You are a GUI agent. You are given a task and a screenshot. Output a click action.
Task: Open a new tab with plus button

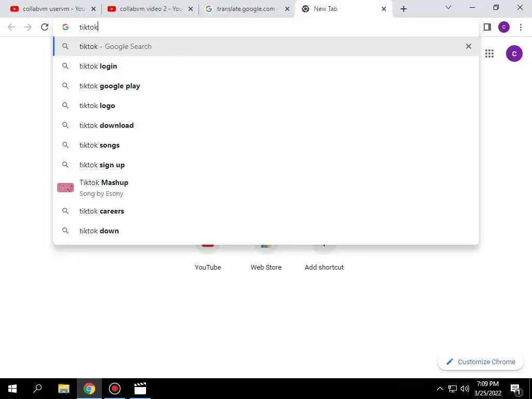[x=403, y=9]
